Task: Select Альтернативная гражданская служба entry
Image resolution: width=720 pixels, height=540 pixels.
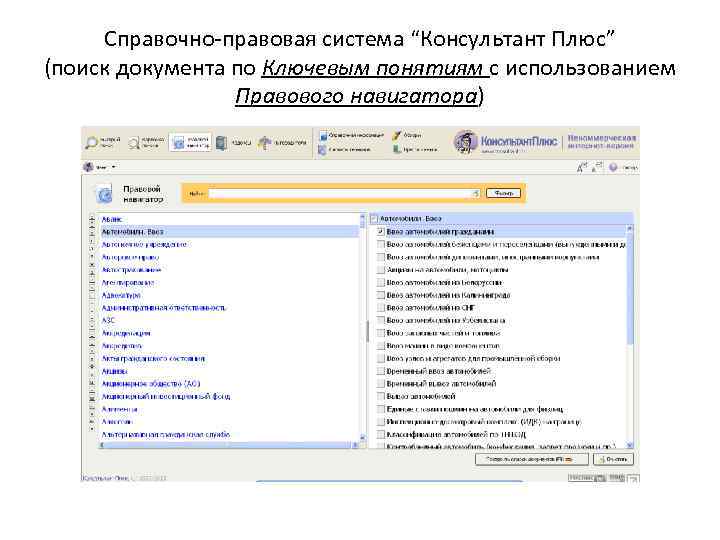Action: (166, 434)
